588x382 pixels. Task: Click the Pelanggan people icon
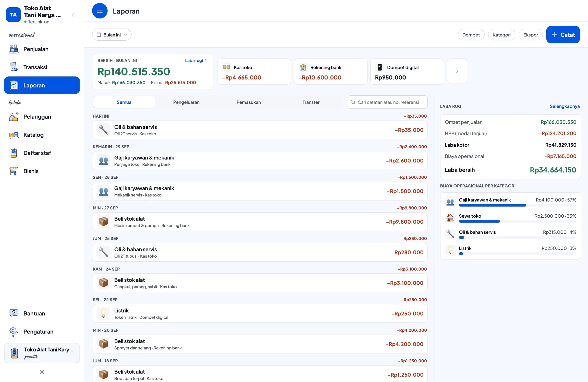point(13,116)
